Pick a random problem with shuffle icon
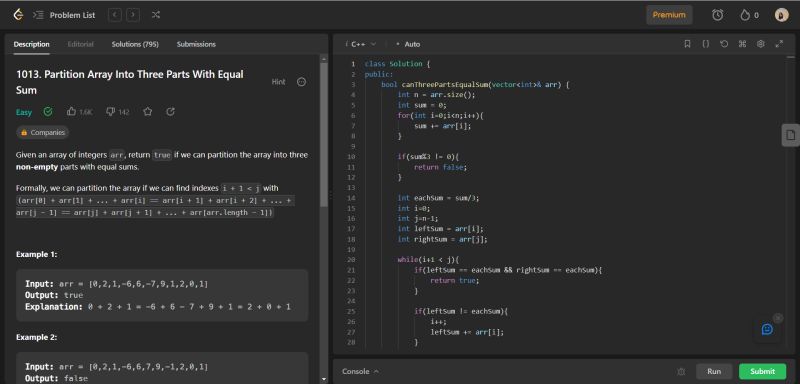This screenshot has height=384, width=800. 156,15
